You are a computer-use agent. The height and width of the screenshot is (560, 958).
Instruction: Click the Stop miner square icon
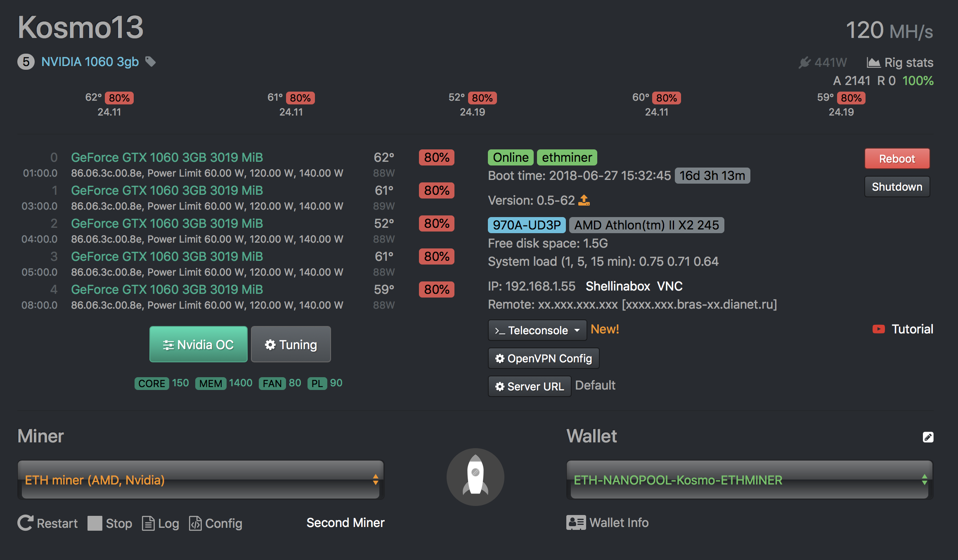click(95, 523)
